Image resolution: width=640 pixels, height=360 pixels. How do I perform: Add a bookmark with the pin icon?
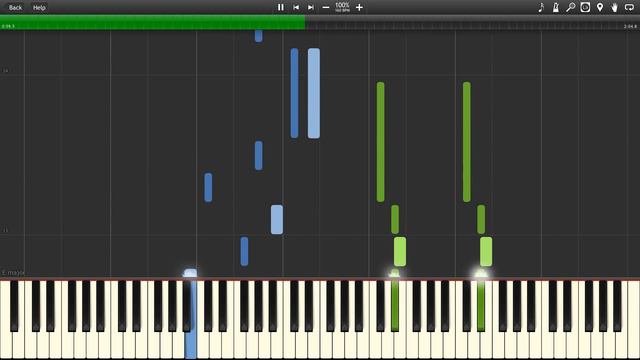tap(600, 7)
